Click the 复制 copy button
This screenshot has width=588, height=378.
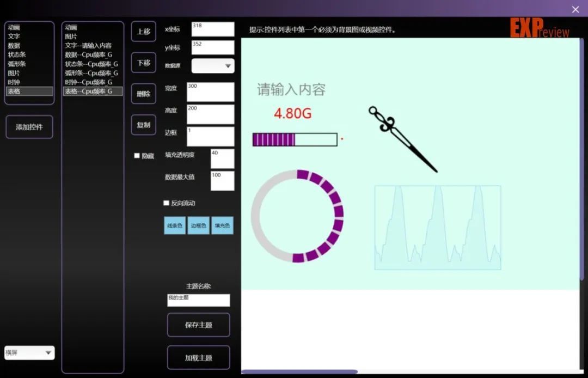point(144,125)
